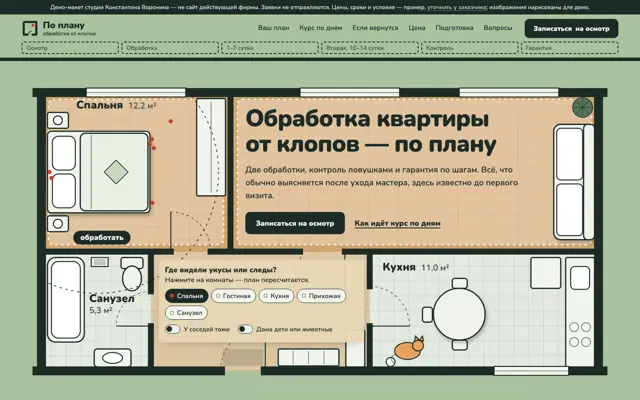This screenshot has height=400, width=640.
Task: Select the 1–7 сутки timeline step
Action: coord(270,48)
